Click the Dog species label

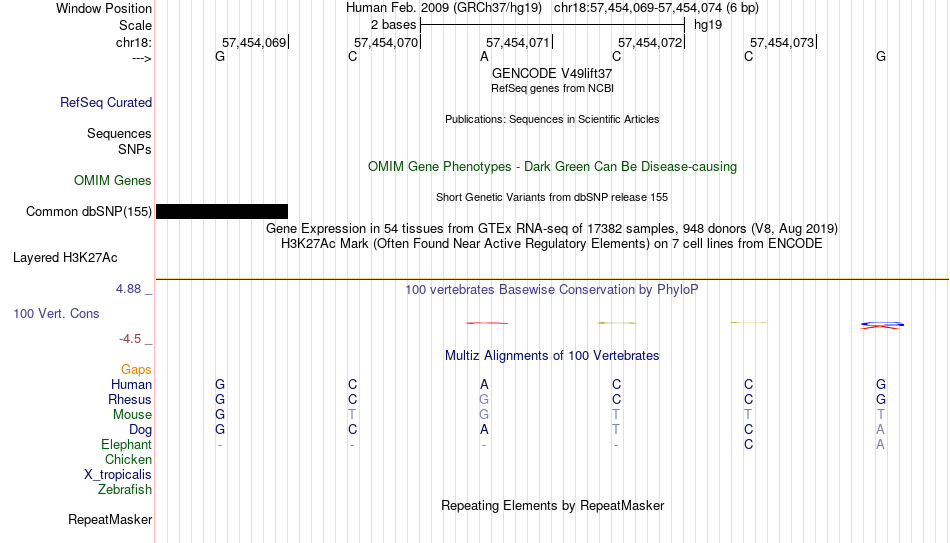[141, 430]
